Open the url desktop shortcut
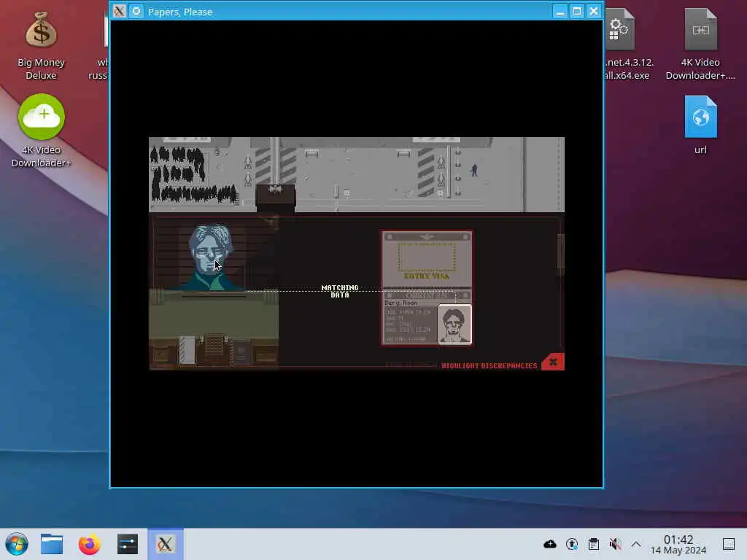 click(700, 125)
